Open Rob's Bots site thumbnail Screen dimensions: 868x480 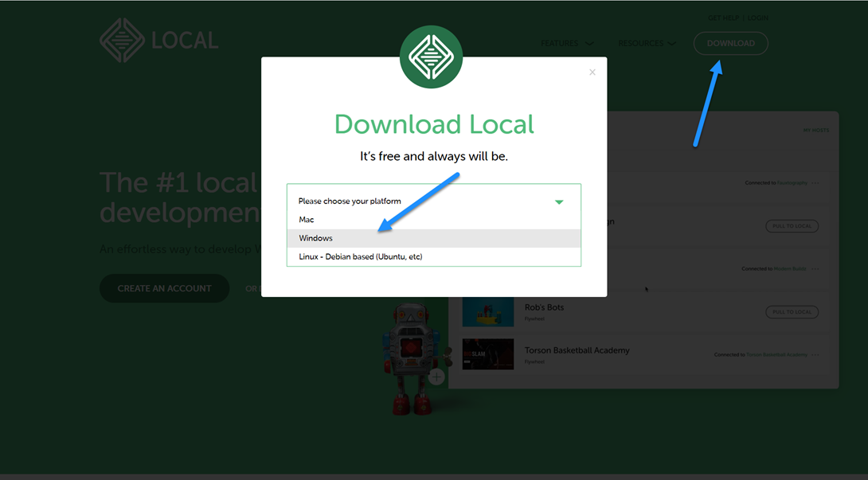(x=487, y=312)
